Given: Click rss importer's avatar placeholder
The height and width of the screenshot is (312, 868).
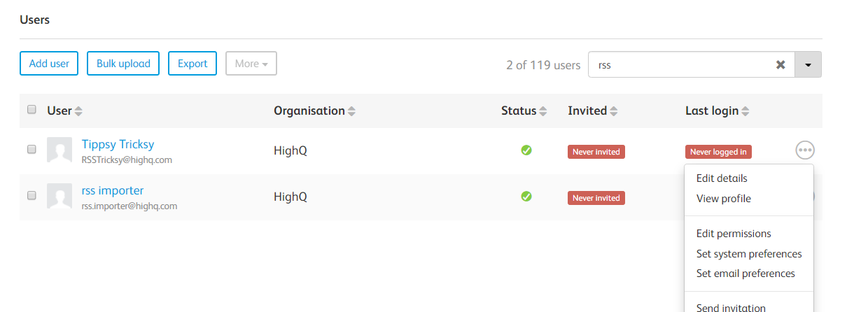Looking at the screenshot, I should coord(59,196).
